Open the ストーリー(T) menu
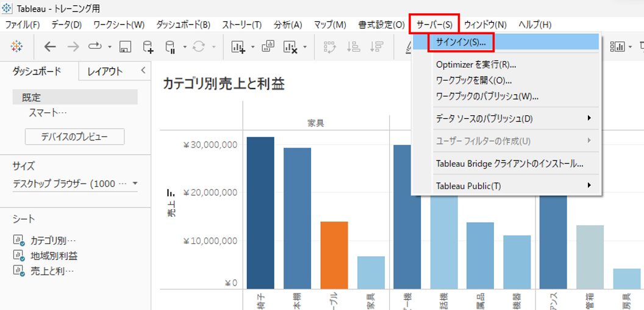Viewport: 644px width, 310px height. pyautogui.click(x=242, y=24)
